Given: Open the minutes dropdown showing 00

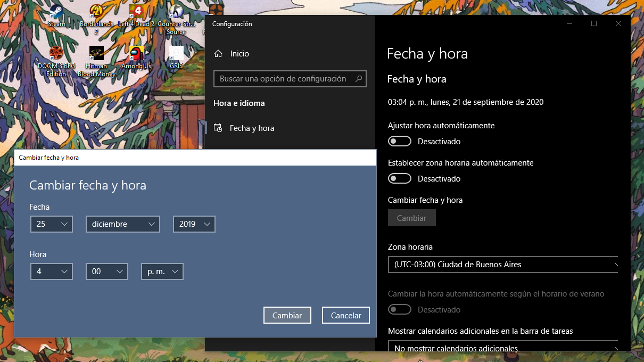Looking at the screenshot, I should (x=107, y=271).
